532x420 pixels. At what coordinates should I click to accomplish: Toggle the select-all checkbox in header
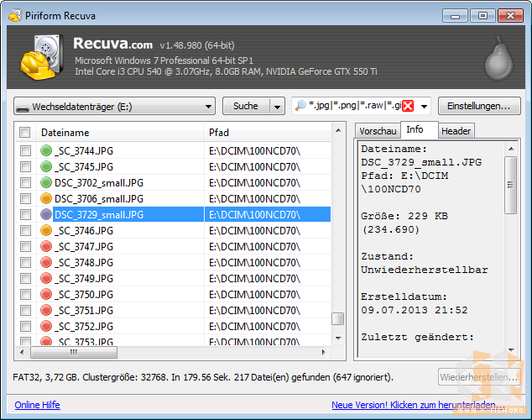[25, 133]
